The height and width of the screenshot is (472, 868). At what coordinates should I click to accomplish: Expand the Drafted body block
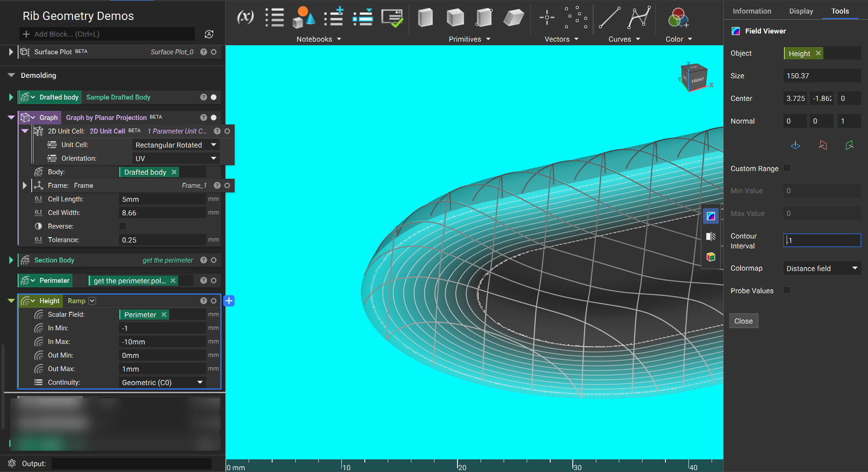(11, 97)
